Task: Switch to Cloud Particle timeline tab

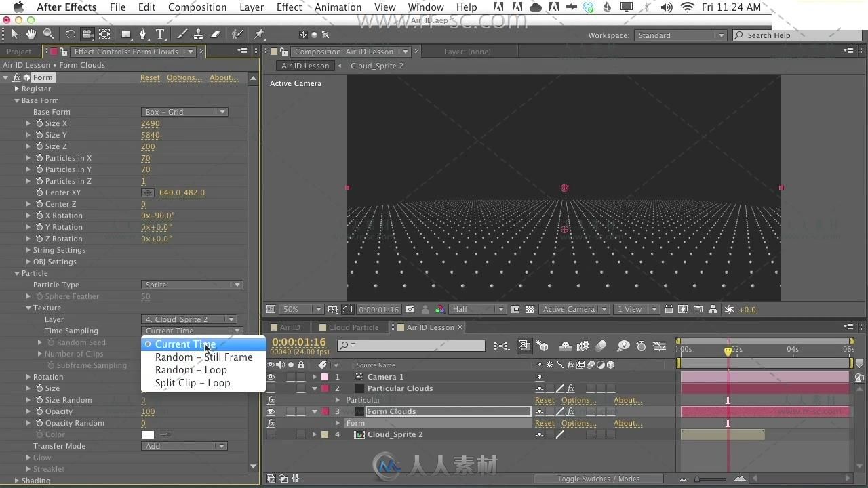Action: (353, 327)
